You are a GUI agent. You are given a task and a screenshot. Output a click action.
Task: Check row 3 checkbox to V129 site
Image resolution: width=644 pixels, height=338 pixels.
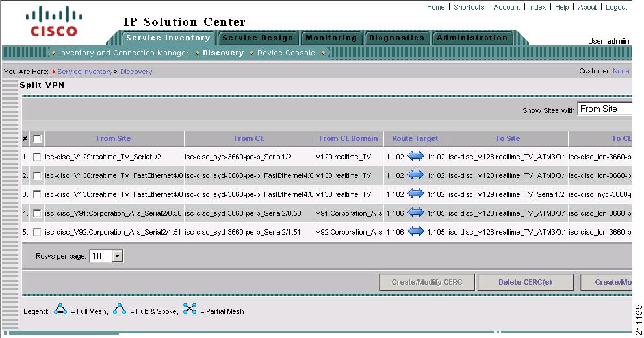[38, 194]
